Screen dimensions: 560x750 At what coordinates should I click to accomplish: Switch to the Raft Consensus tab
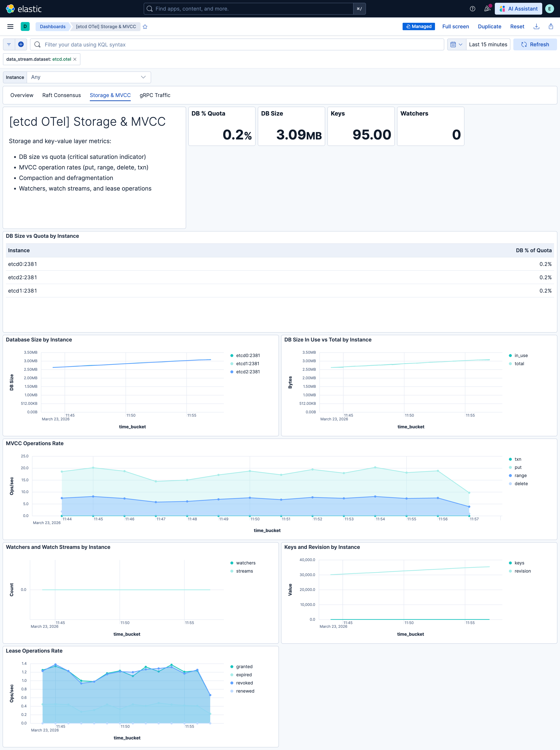pyautogui.click(x=61, y=95)
